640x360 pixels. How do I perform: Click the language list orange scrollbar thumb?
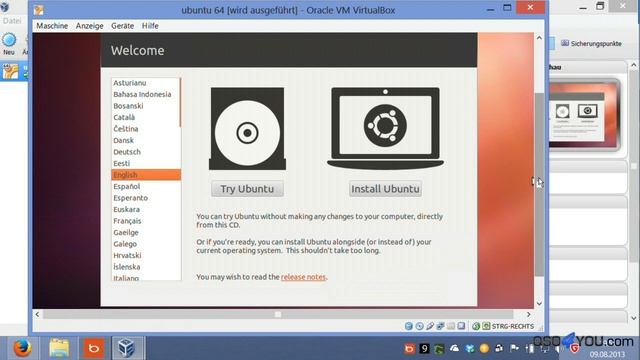[x=180, y=102]
